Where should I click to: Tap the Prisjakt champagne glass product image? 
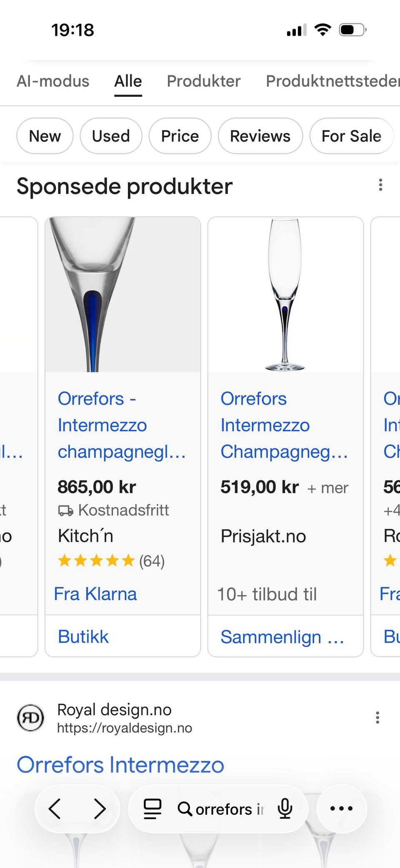pos(285,294)
